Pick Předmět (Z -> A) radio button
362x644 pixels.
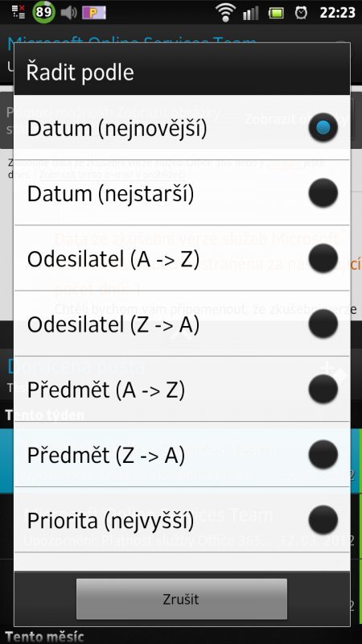click(323, 454)
